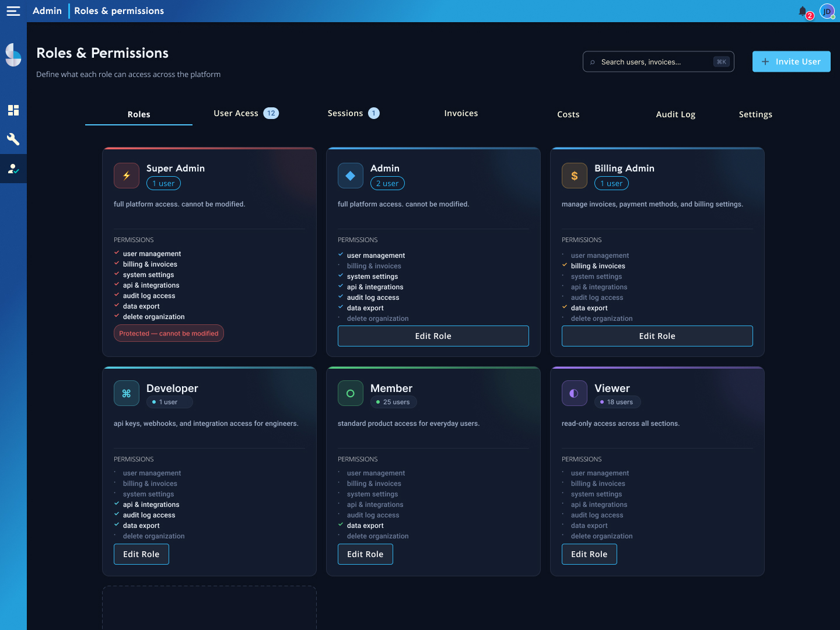The height and width of the screenshot is (630, 840).
Task: Click Roles & permissions breadcrumb title
Action: [119, 11]
